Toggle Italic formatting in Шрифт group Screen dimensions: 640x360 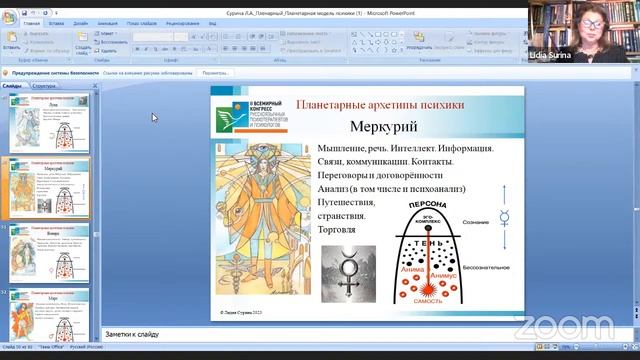point(146,49)
